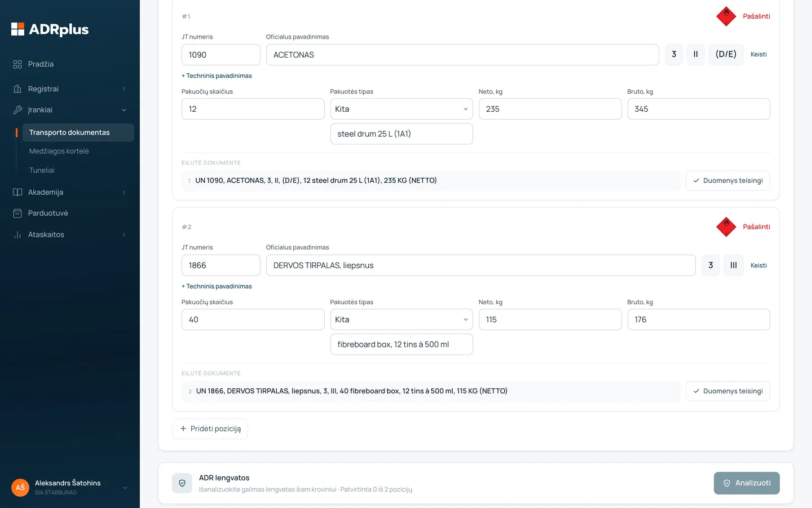The width and height of the screenshot is (812, 508).
Task: Remove position #2 with Pašalinti
Action: (x=756, y=227)
